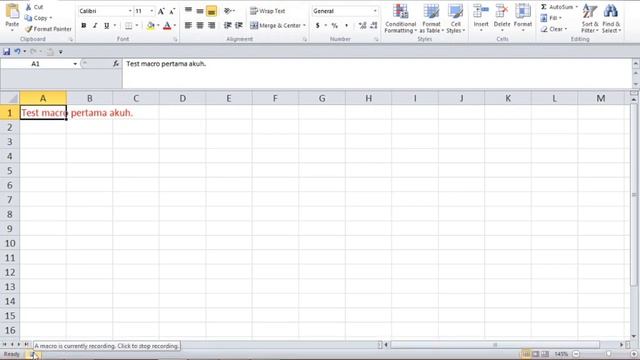This screenshot has height=360, width=640.
Task: Select column D header
Action: click(x=182, y=98)
